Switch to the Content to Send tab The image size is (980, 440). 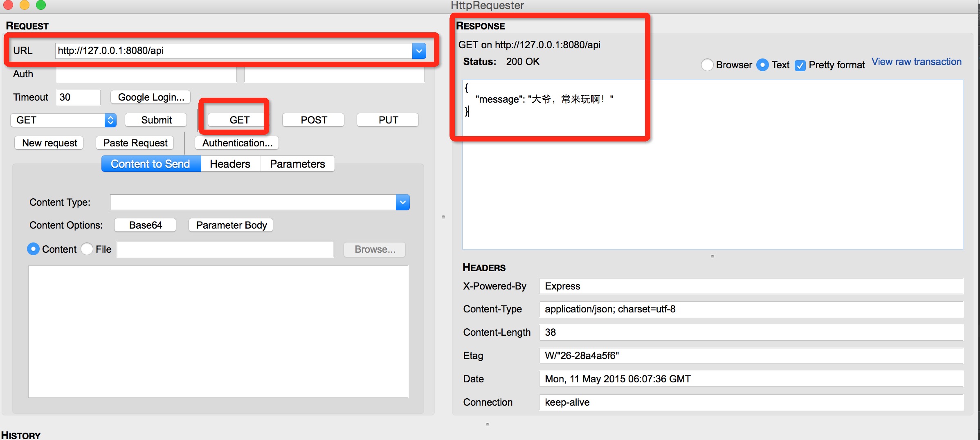tap(151, 164)
